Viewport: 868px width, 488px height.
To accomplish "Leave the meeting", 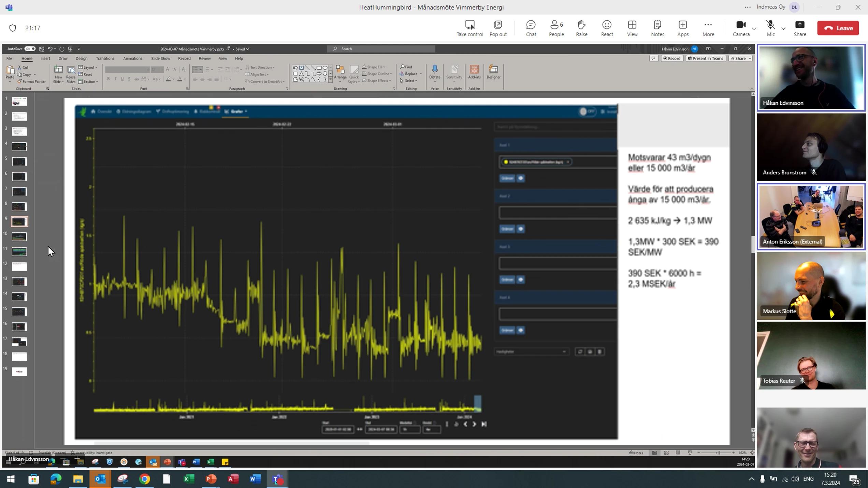I will pos(838,28).
